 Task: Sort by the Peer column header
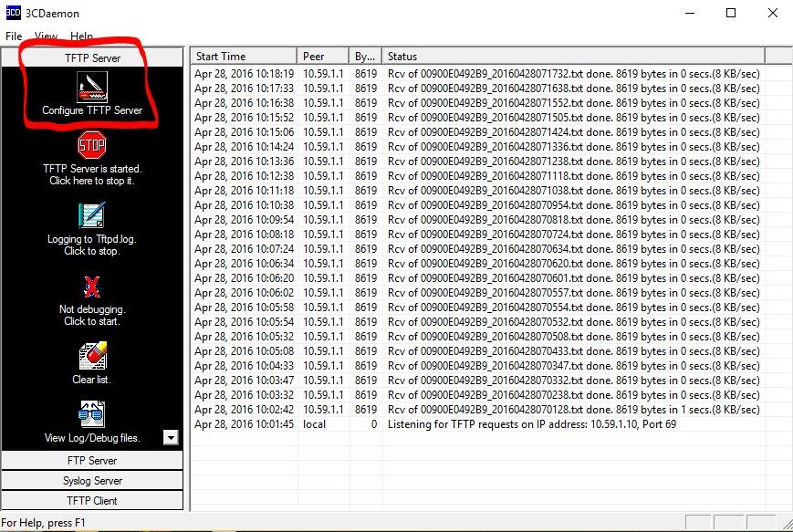tap(323, 57)
